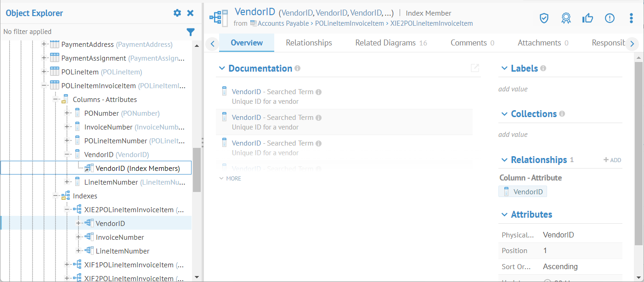Collapse the POLineItemInvoiceItem tree node

[45, 86]
